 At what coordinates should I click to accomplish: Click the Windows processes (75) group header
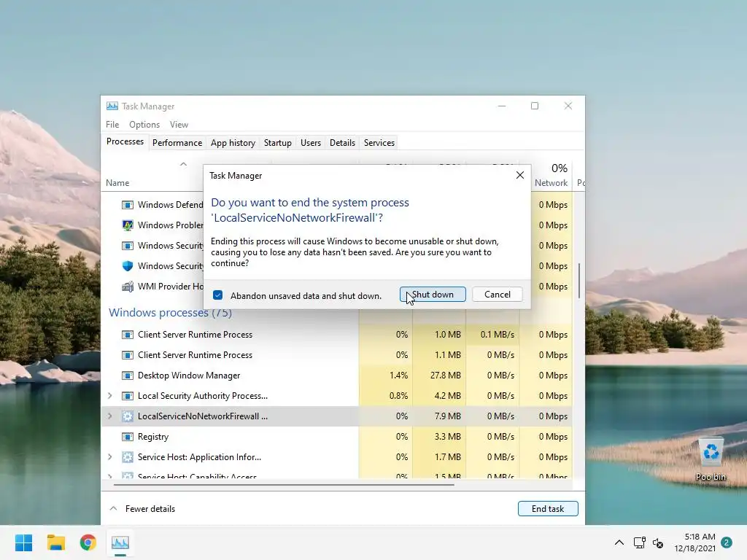170,313
